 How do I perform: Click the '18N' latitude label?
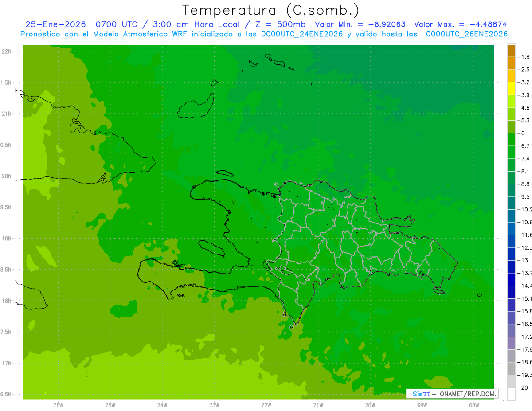[7, 301]
